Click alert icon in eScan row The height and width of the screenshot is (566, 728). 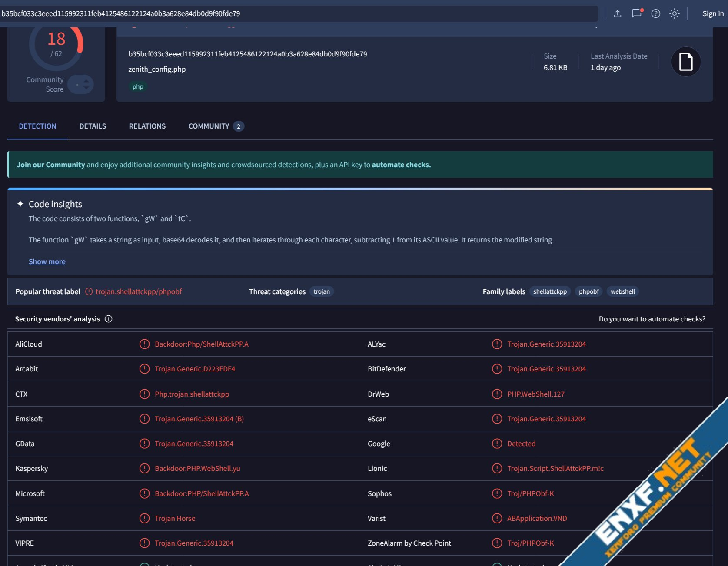pyautogui.click(x=497, y=419)
